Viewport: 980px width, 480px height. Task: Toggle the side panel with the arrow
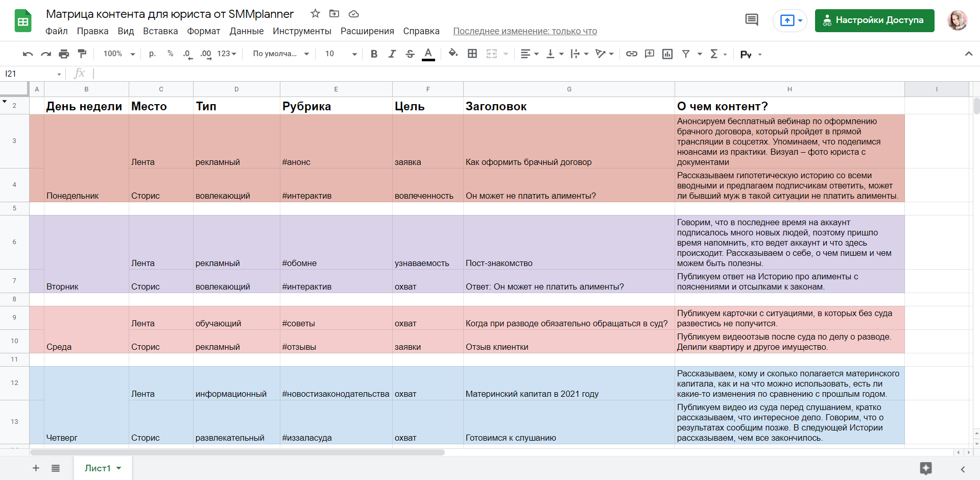pos(963,469)
